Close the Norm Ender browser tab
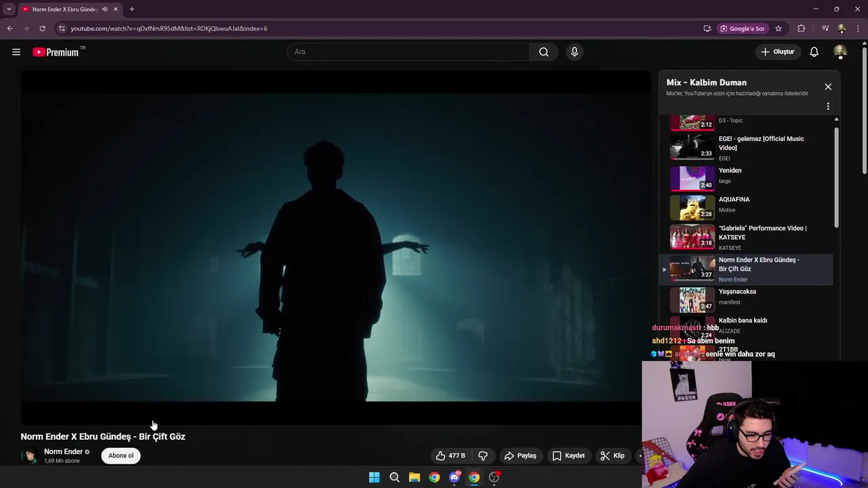This screenshot has width=868, height=488. (x=115, y=9)
